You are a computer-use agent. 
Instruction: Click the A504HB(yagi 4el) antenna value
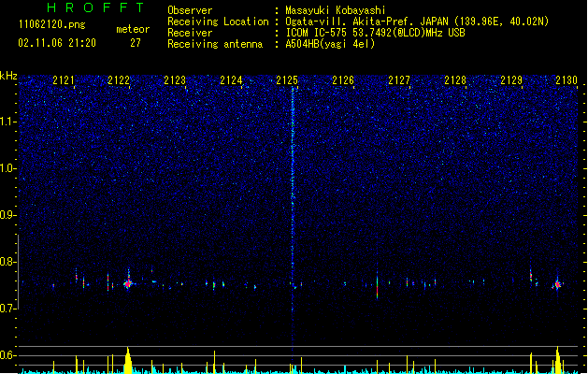(330, 44)
